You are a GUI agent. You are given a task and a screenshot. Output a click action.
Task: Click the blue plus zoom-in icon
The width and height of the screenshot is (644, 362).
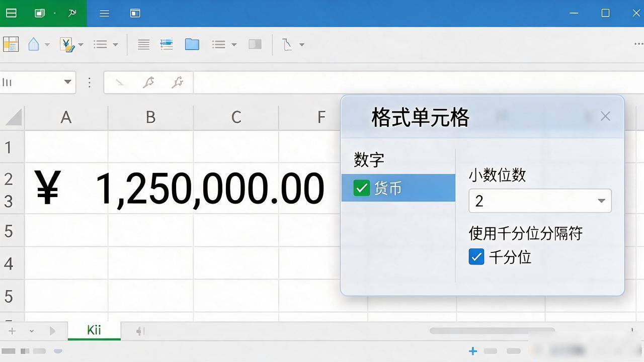pyautogui.click(x=472, y=351)
